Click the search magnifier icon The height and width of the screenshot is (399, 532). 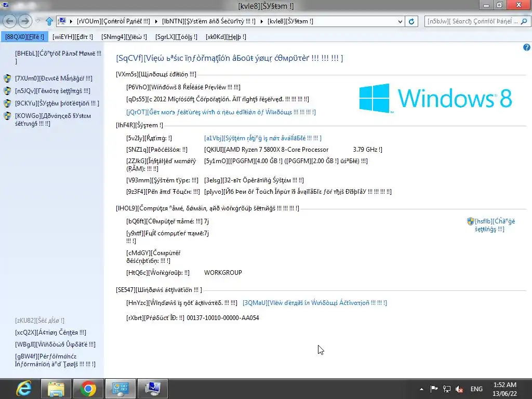(524, 21)
